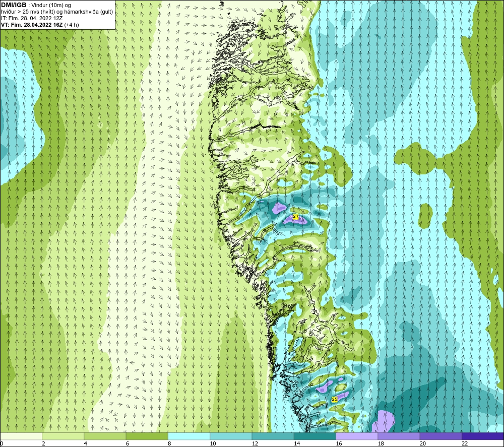This screenshot has width=504, height=447.
Task: Click the legend scale label '16'
Action: (339, 443)
